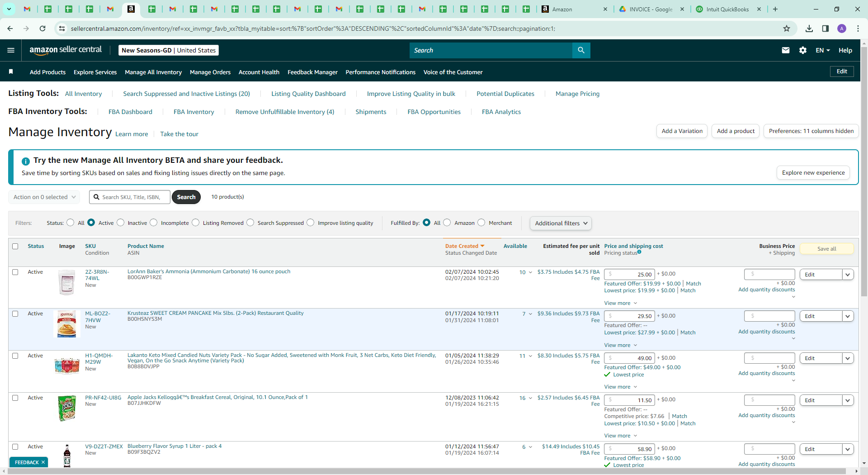Close the FEEDBACK widget with the X
Viewport: 868px width, 475px height.
coord(43,462)
